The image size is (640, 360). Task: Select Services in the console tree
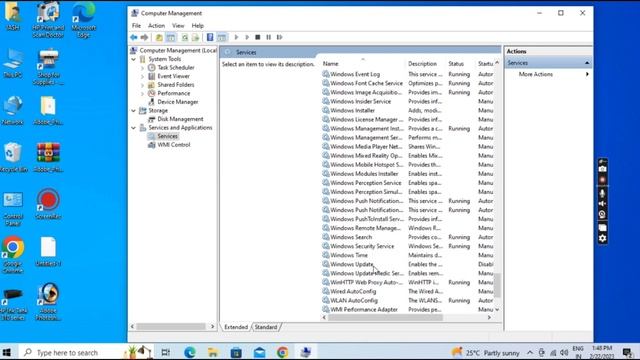[x=167, y=136]
